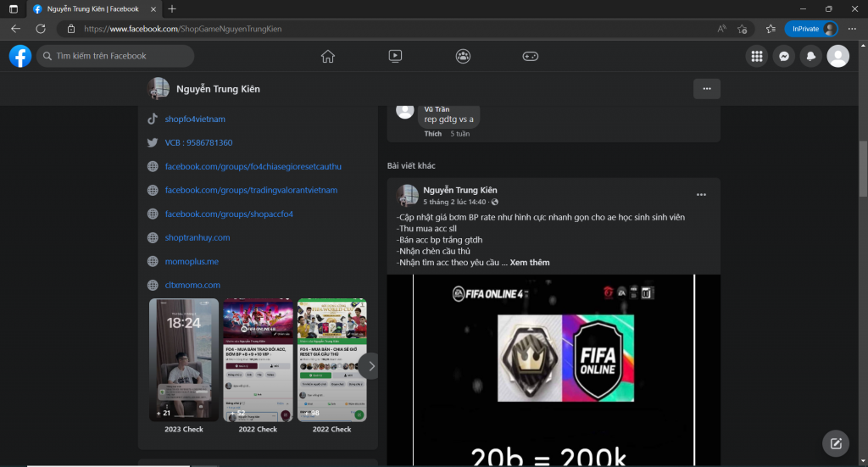The height and width of the screenshot is (467, 868).
Task: Open the Groups icon in top navigation
Action: (x=463, y=56)
